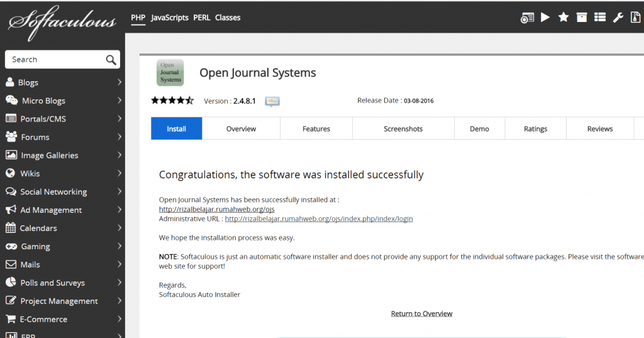Expand the Social Networking chevron
This screenshot has height=338, width=644.
point(119,191)
